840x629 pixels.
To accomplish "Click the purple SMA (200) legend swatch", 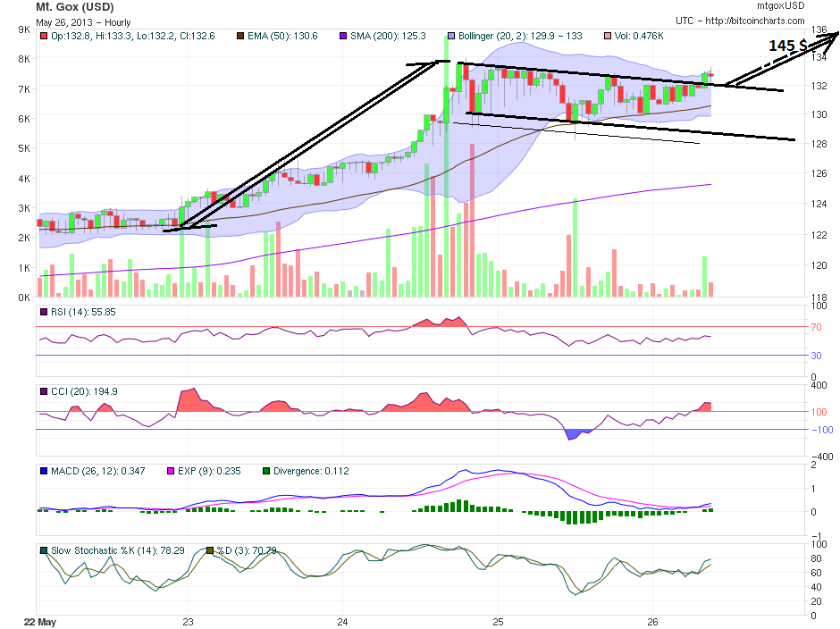I will click(343, 37).
